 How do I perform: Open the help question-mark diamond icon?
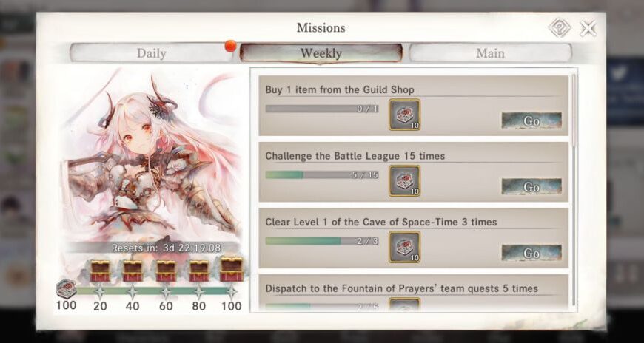(x=559, y=28)
